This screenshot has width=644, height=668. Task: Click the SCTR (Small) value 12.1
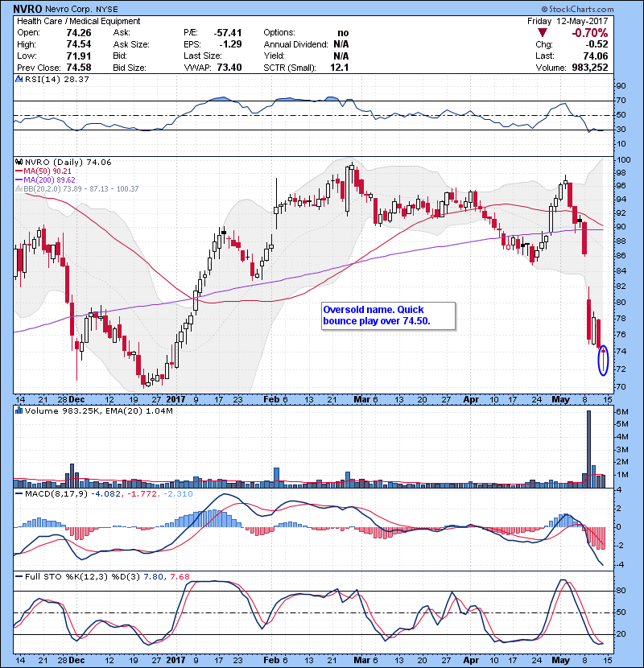click(339, 68)
